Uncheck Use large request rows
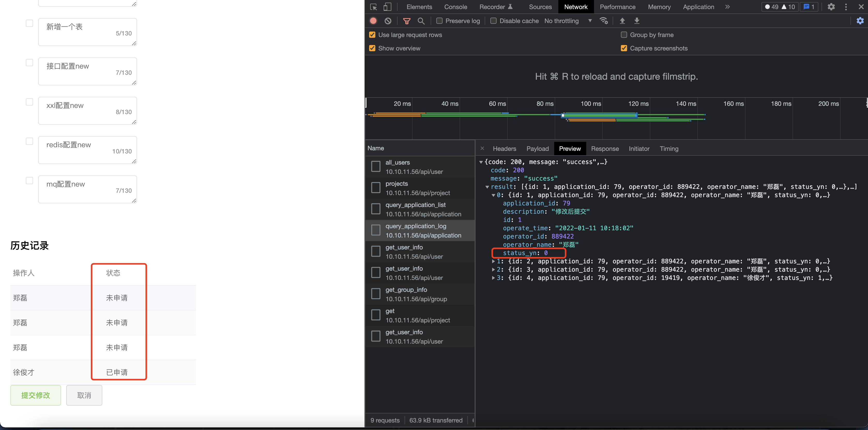This screenshot has width=868, height=430. (372, 35)
